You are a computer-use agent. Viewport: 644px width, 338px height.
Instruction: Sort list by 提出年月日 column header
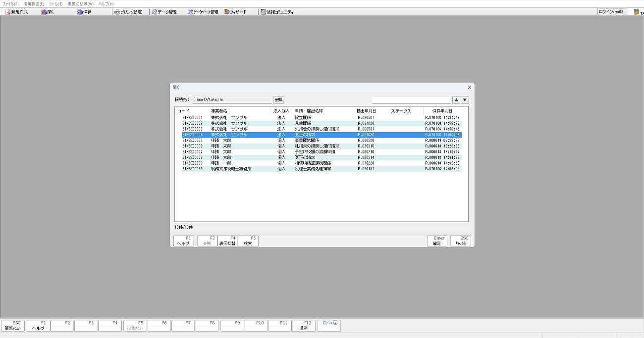pyautogui.click(x=366, y=111)
